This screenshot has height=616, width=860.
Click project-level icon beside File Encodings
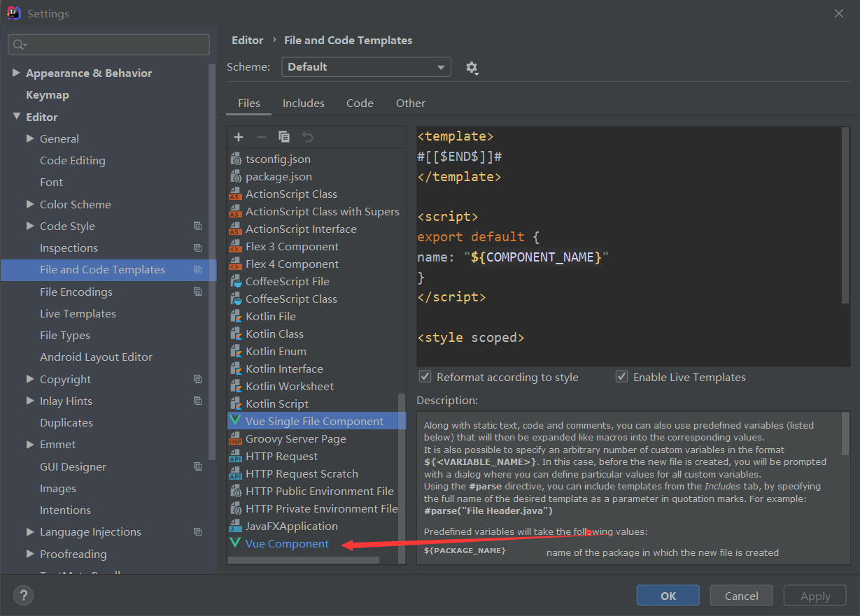point(198,292)
